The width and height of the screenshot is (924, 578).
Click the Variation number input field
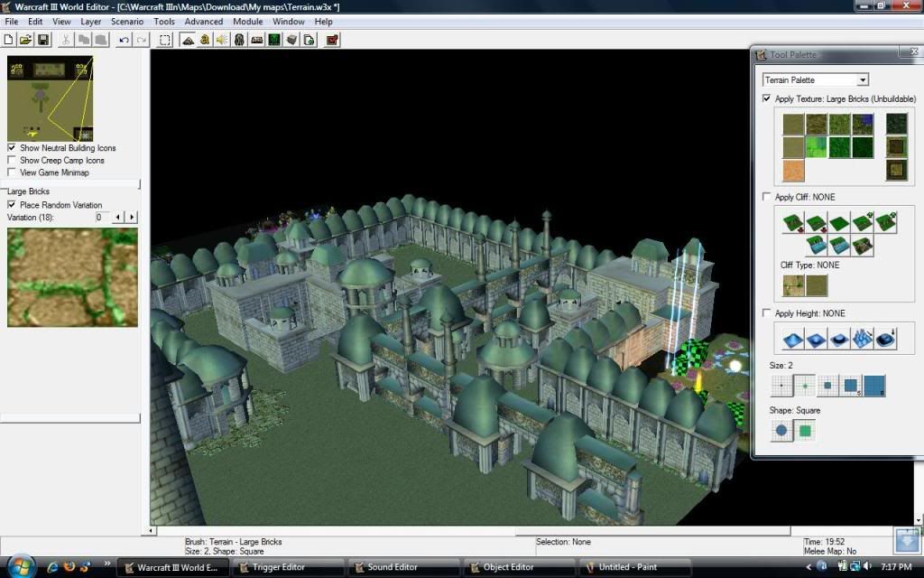point(102,217)
